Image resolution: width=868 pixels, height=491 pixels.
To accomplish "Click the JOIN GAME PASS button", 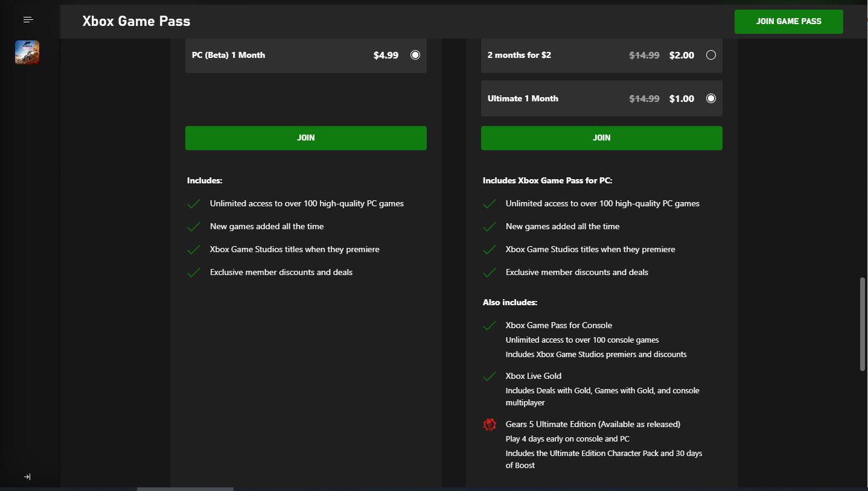I will [x=788, y=22].
